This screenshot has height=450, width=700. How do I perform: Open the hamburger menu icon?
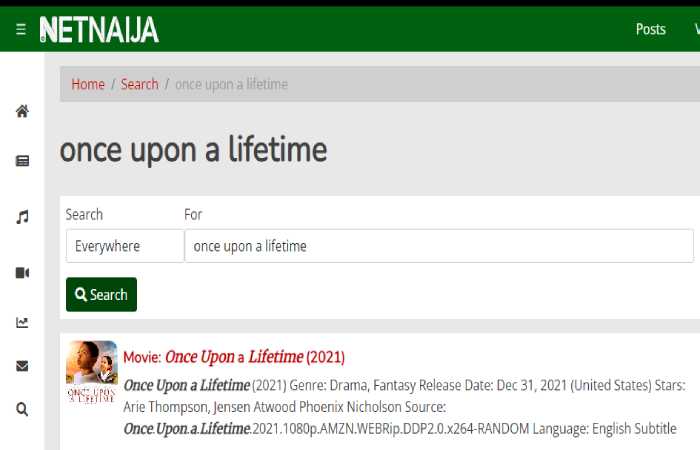coord(21,29)
